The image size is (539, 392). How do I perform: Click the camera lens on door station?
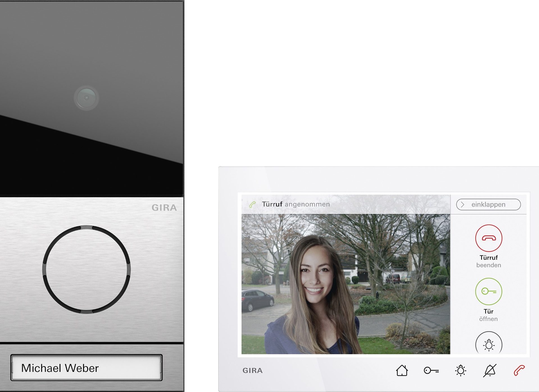[86, 98]
